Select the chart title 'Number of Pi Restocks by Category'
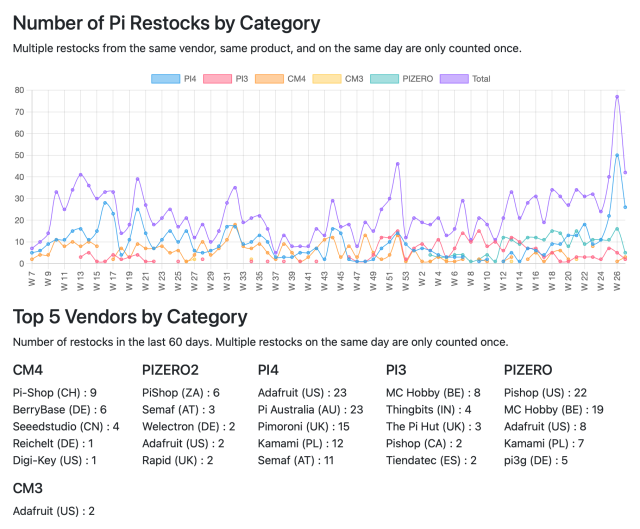The image size is (640, 529). tap(167, 23)
